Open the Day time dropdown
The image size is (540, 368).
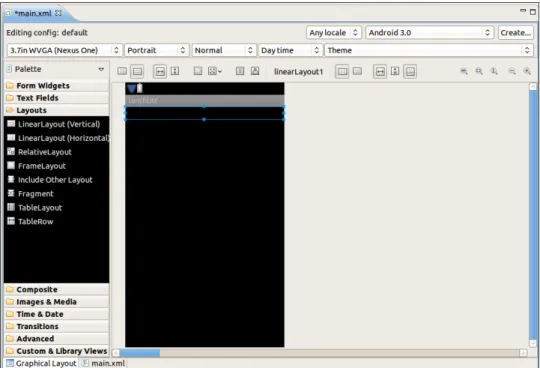(x=291, y=50)
